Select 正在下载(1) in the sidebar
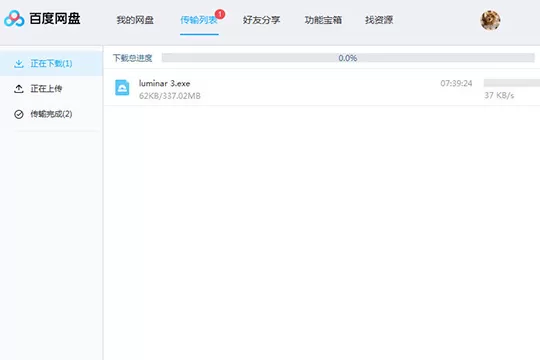The image size is (540, 360). [51, 63]
